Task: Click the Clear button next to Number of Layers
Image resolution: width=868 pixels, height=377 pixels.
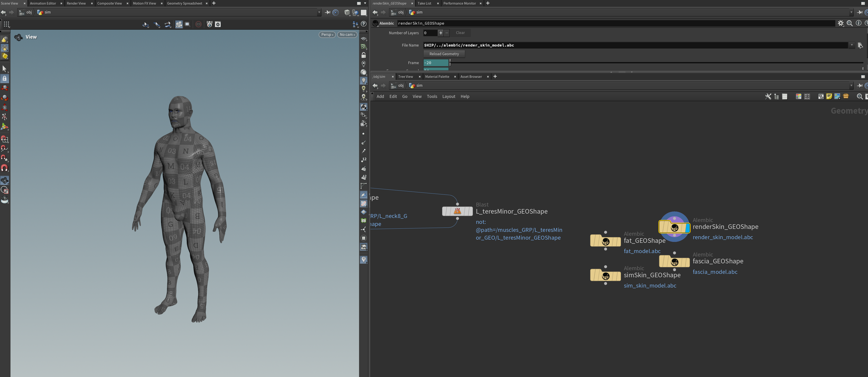Action: [x=460, y=33]
